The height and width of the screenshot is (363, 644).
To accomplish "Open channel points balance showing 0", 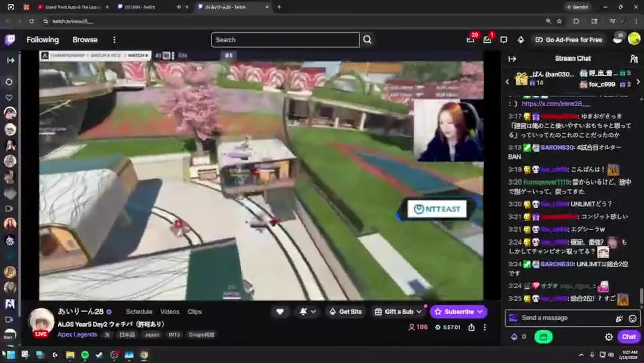I will (x=519, y=337).
